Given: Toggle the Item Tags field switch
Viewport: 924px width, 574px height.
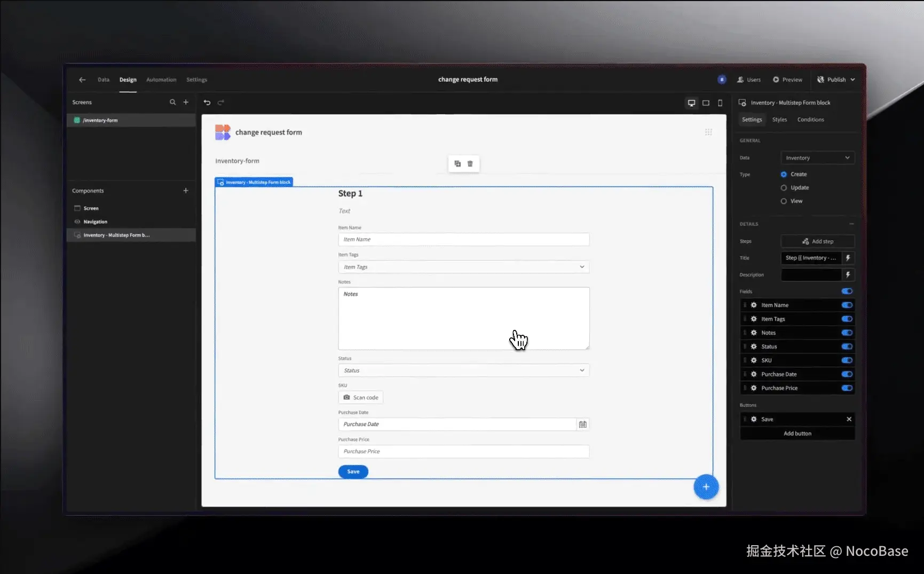Looking at the screenshot, I should click(x=847, y=319).
